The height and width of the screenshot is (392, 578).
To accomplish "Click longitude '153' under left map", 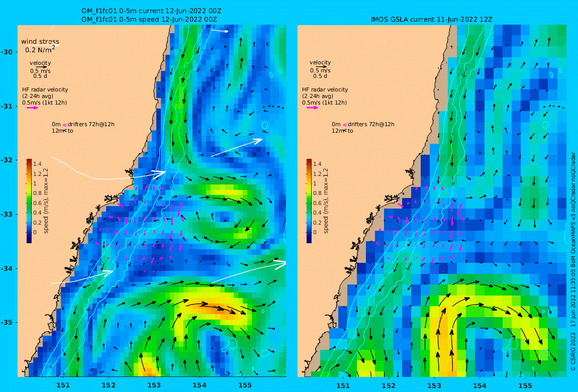I will coord(154,385).
